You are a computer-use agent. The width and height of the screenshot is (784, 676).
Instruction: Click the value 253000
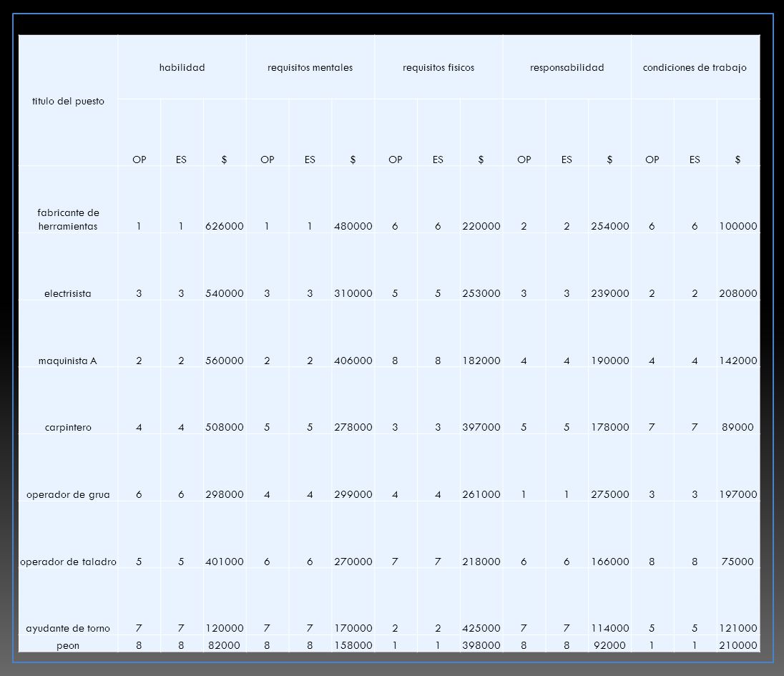[481, 293]
